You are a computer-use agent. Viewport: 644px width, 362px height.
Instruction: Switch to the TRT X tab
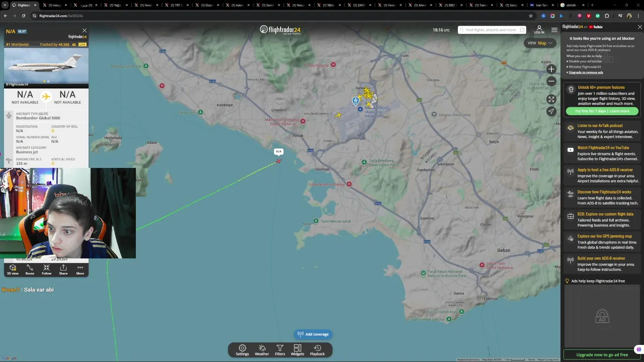pyautogui.click(x=176, y=5)
